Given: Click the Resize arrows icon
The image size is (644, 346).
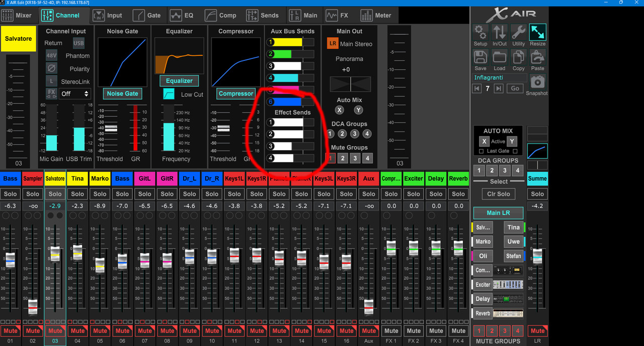Looking at the screenshot, I should click(538, 32).
